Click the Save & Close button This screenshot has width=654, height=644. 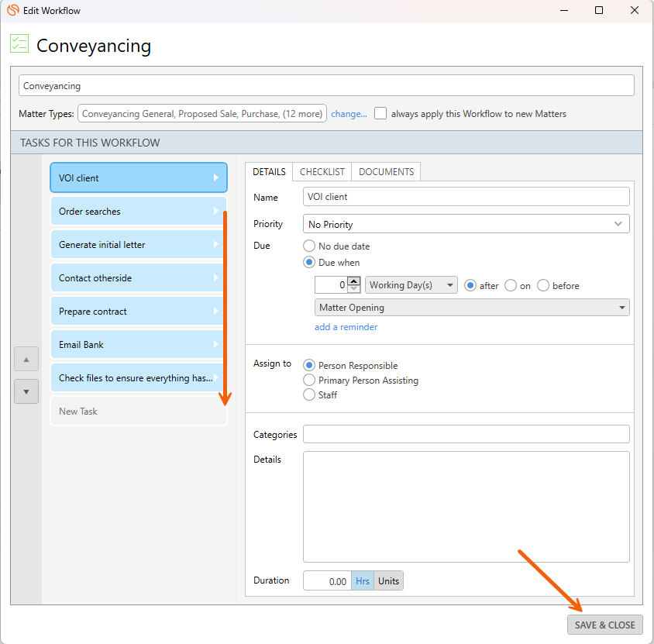604,625
